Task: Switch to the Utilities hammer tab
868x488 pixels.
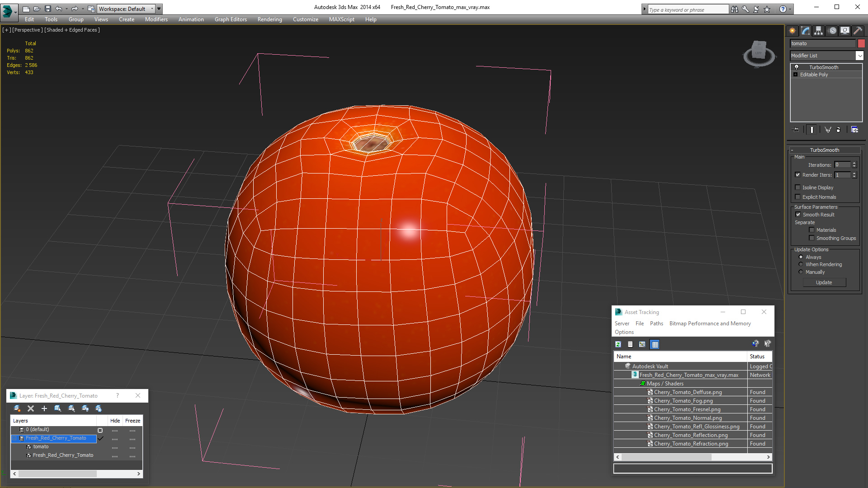Action: [858, 31]
